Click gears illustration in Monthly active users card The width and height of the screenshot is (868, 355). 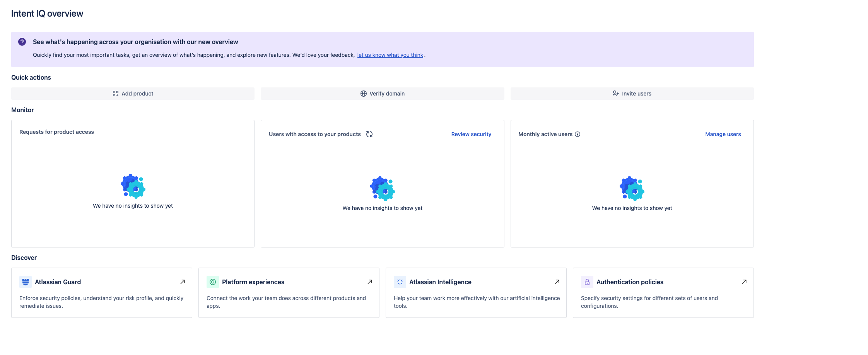(632, 188)
